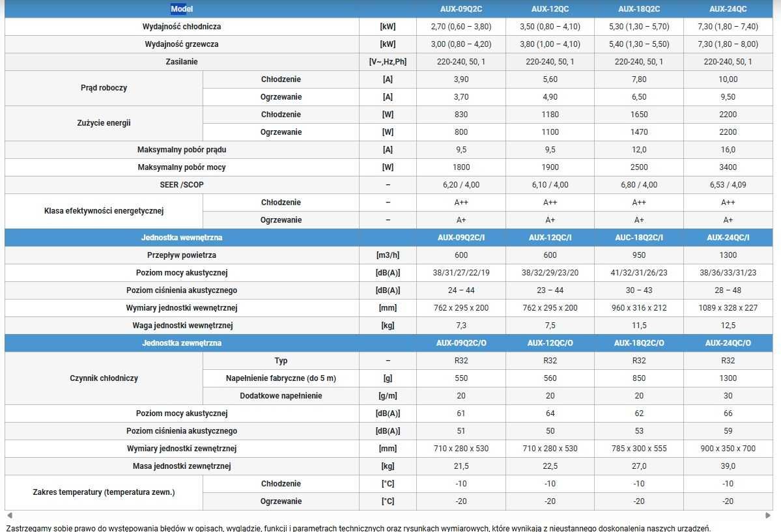Click the indoor unit model 'AUX-09Q2C/I'
This screenshot has height=532, width=781.
coord(461,238)
